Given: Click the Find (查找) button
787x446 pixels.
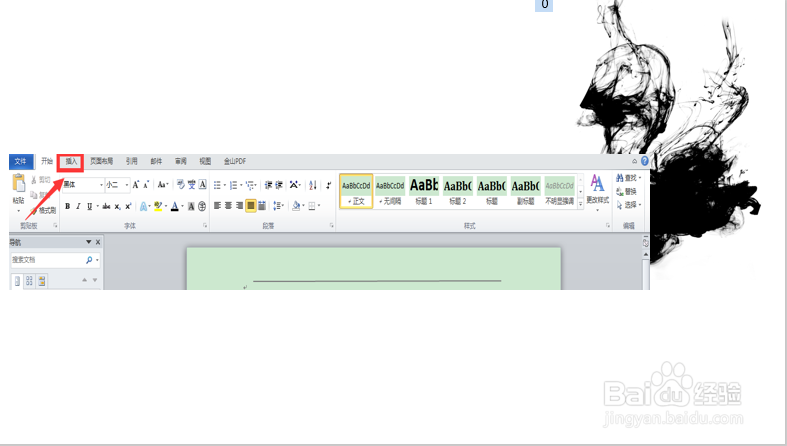Looking at the screenshot, I should [x=628, y=178].
